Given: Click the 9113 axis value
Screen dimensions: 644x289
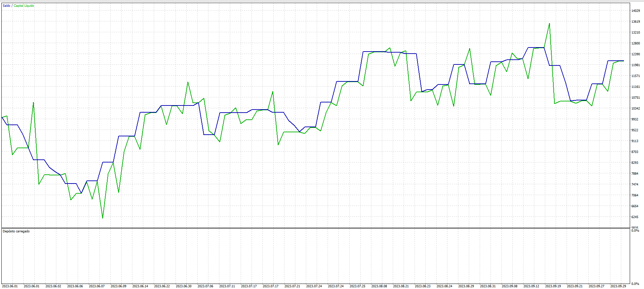Looking at the screenshot, I should [635, 141].
